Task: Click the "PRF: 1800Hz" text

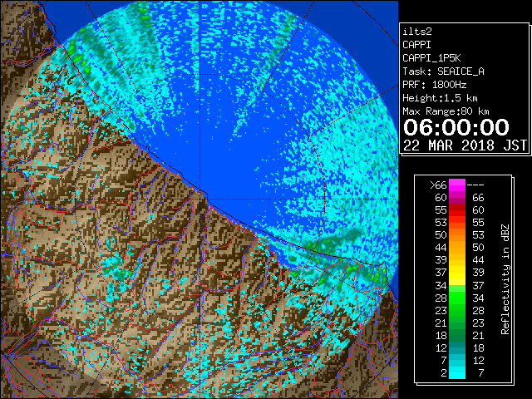Action: coord(434,85)
